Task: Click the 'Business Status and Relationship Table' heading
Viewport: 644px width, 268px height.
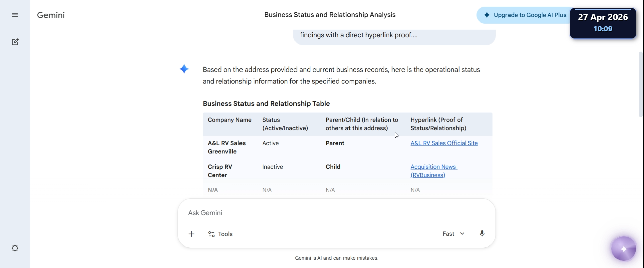Action: [x=266, y=104]
